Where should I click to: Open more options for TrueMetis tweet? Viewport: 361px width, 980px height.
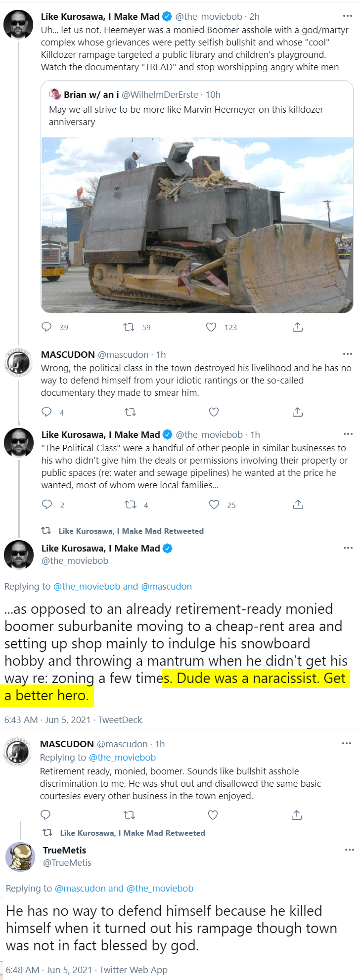point(350,850)
